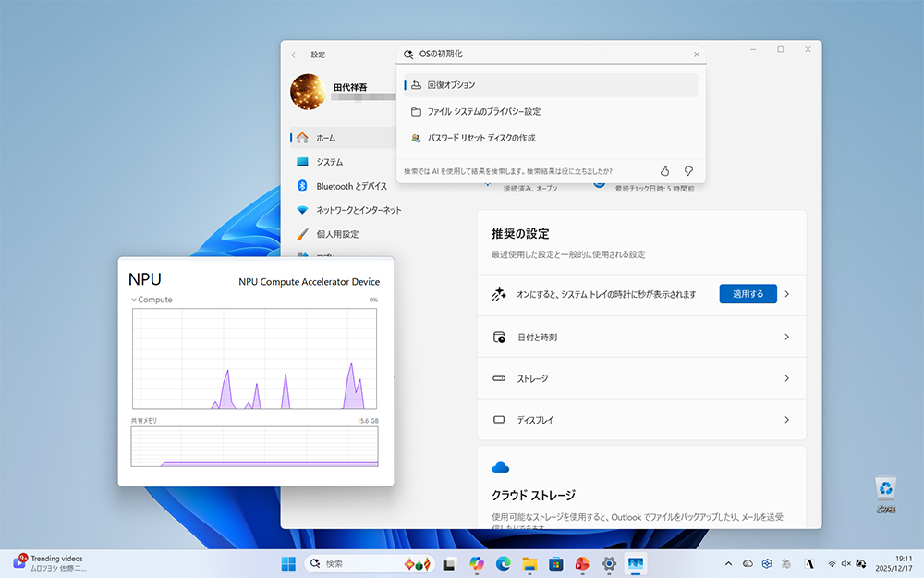The height and width of the screenshot is (578, 924).
Task: Click the OneDrive cloud tray icon
Action: pyautogui.click(x=748, y=564)
